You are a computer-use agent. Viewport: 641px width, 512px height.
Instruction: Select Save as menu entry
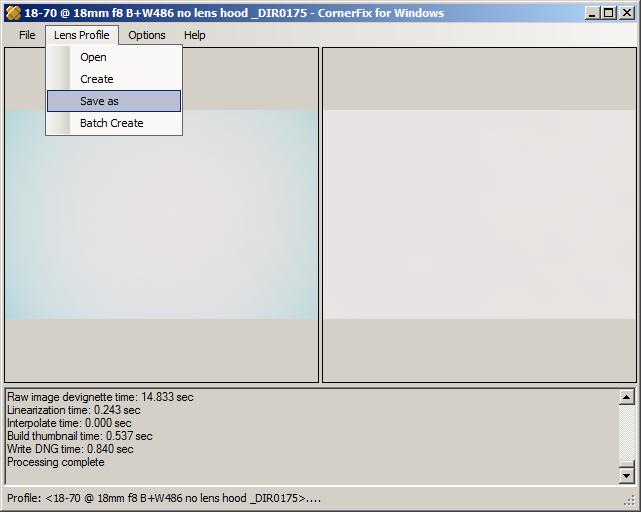coord(114,101)
